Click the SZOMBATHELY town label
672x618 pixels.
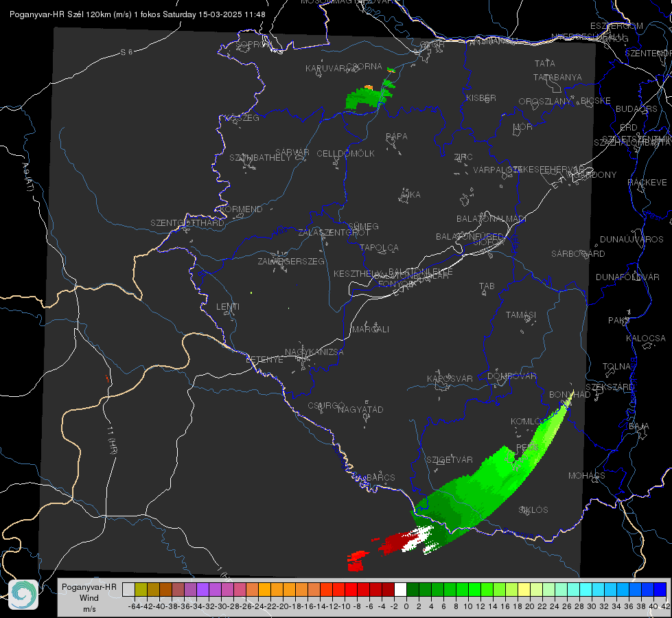pos(260,158)
